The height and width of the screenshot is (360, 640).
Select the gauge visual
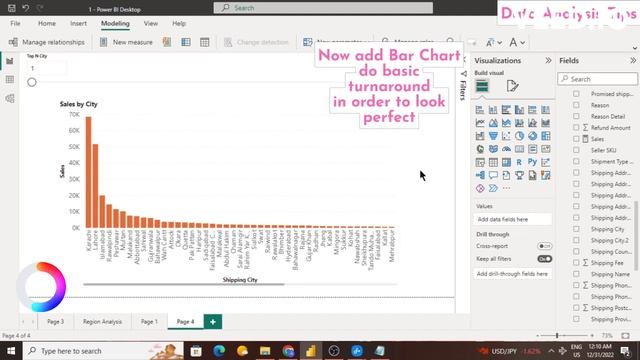(506, 149)
